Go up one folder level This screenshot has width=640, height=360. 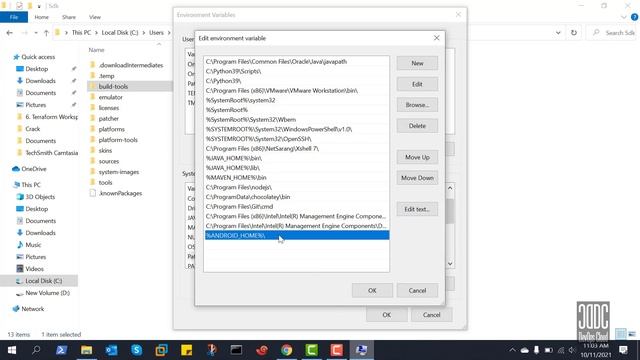[46, 33]
